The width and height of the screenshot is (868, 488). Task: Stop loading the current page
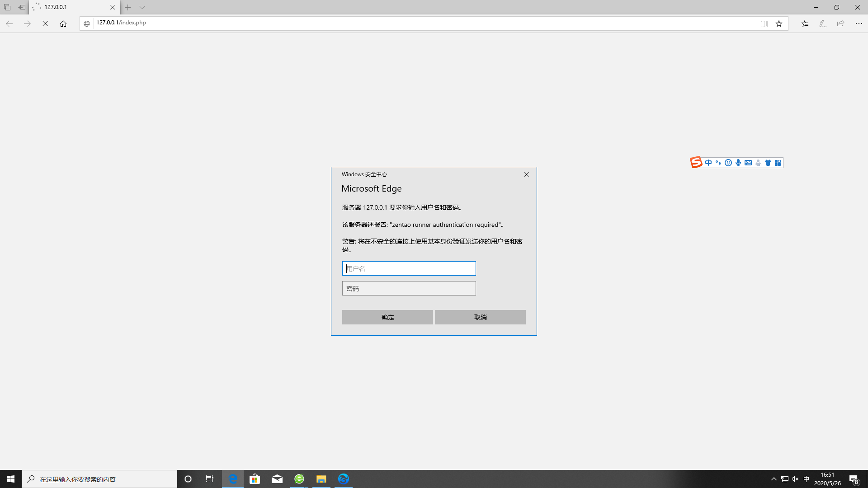(x=45, y=23)
